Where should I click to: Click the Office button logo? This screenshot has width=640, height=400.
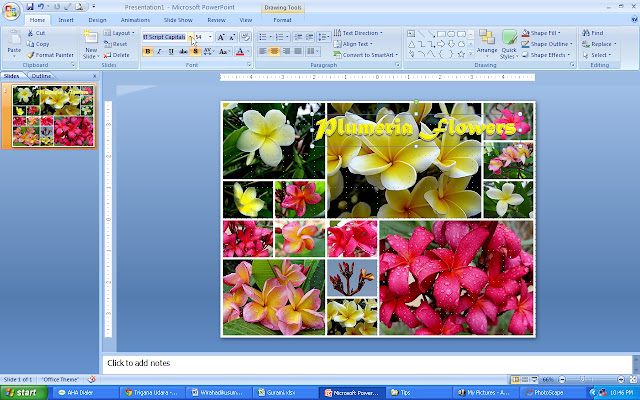coord(11,10)
